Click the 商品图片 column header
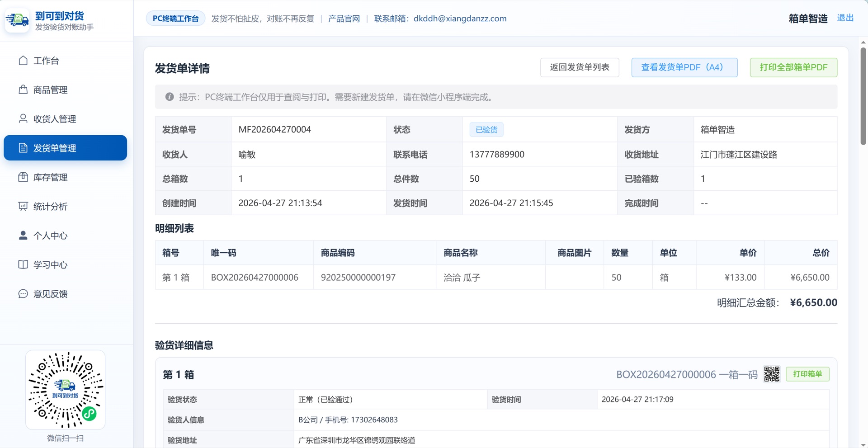Viewport: 868px width, 448px height. tap(574, 253)
